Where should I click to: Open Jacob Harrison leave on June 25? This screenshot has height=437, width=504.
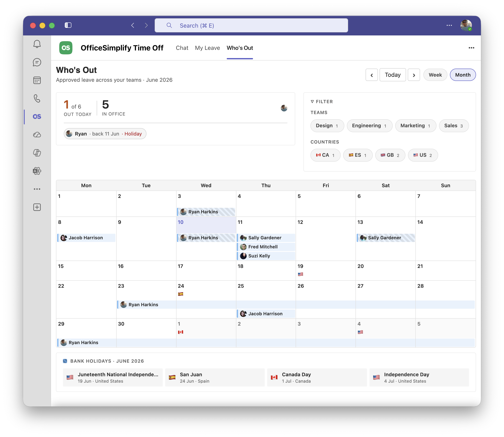(x=266, y=314)
